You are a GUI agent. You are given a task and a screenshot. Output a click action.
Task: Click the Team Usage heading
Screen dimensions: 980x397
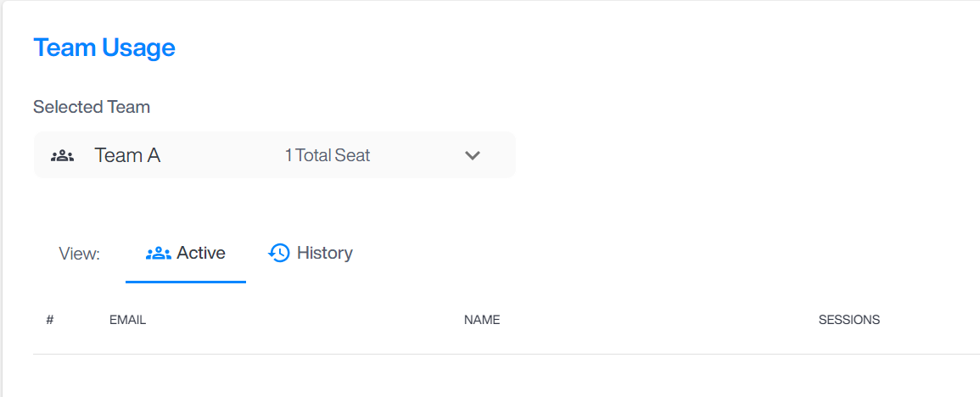click(x=104, y=48)
